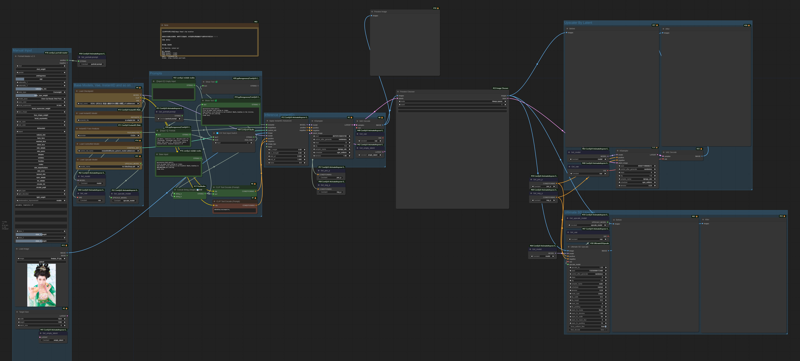Viewport: 800px width, 361px height.
Task: Collapse the Ultimate SD Upscale node
Action: tap(568, 247)
